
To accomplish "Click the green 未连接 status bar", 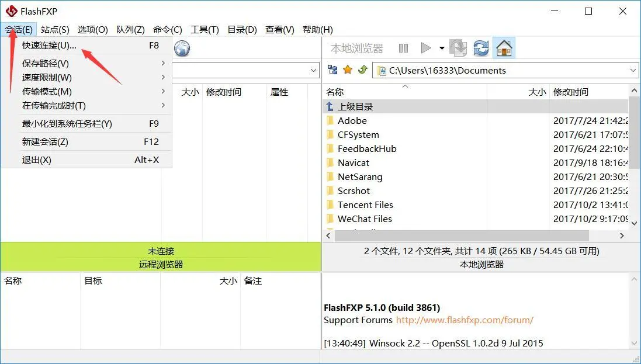I will [161, 251].
